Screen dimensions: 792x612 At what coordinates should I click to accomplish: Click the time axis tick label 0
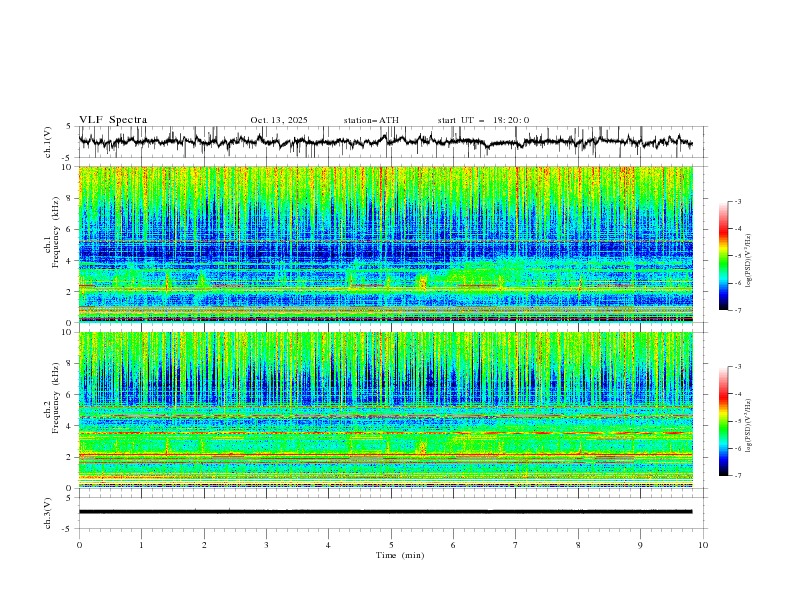tap(79, 545)
